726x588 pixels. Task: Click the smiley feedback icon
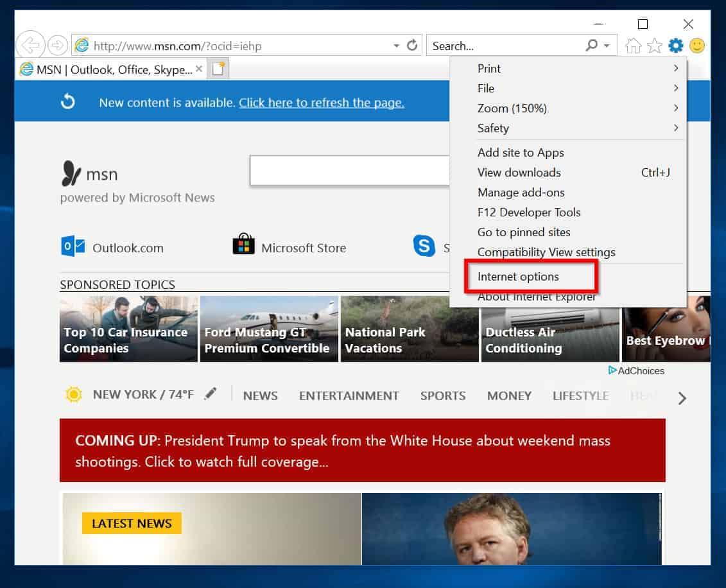click(696, 46)
